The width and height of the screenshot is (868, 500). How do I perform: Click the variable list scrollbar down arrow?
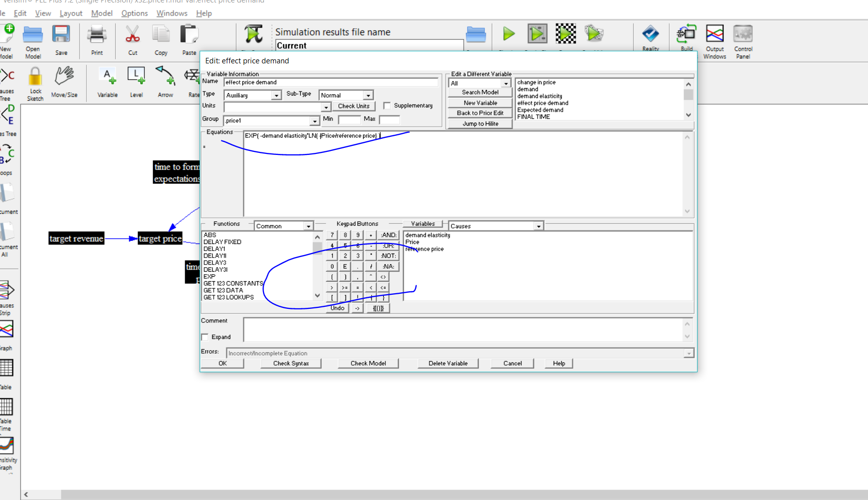click(688, 115)
